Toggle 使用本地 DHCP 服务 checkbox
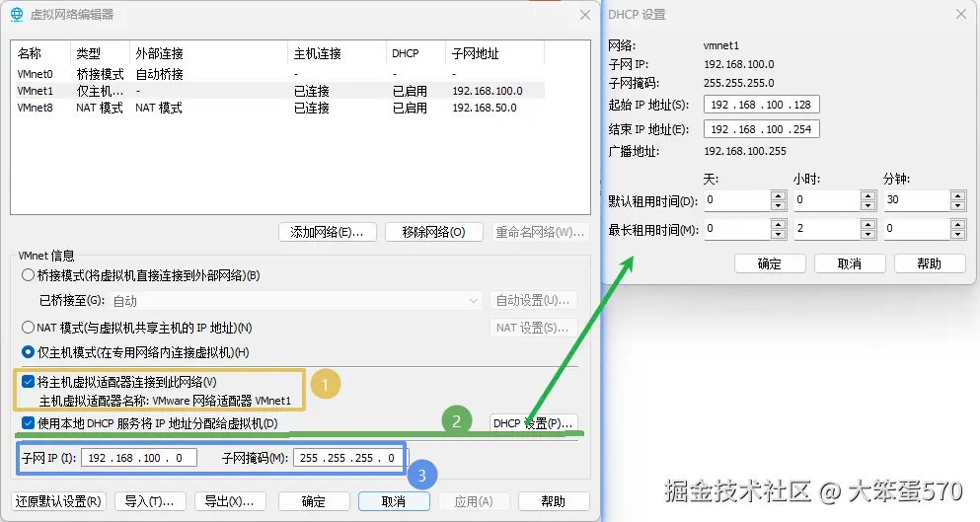Image resolution: width=980 pixels, height=522 pixels. point(28,423)
